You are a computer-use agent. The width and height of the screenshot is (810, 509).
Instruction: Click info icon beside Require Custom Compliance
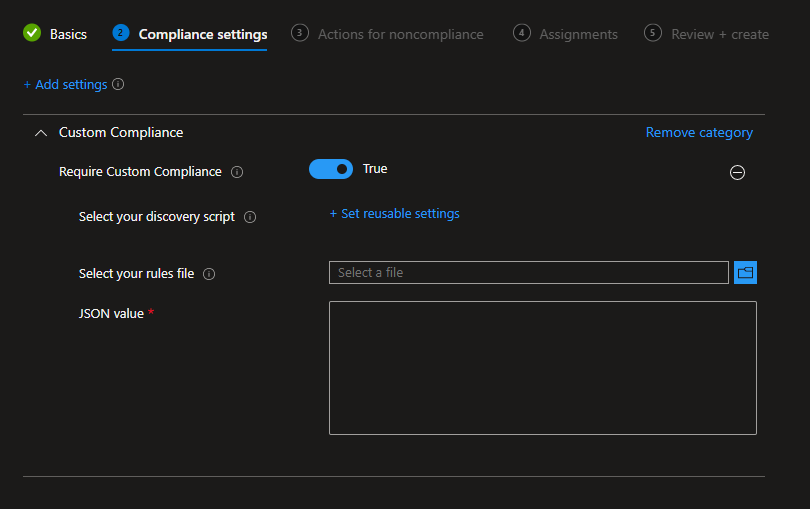(237, 172)
